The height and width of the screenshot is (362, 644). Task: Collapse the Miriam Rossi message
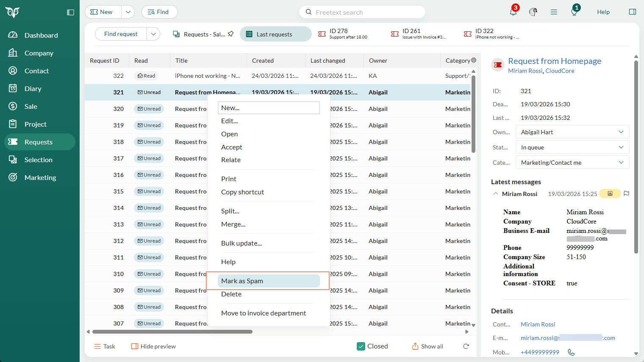pyautogui.click(x=495, y=193)
